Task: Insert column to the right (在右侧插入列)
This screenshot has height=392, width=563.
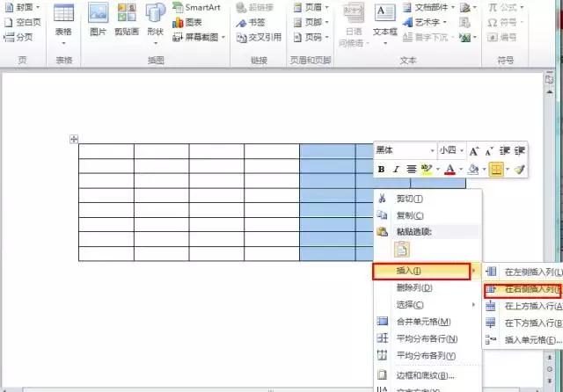Action: click(x=523, y=290)
